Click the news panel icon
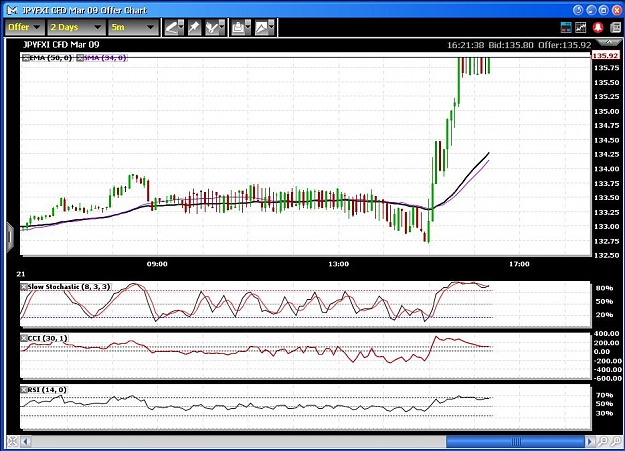 [x=615, y=27]
